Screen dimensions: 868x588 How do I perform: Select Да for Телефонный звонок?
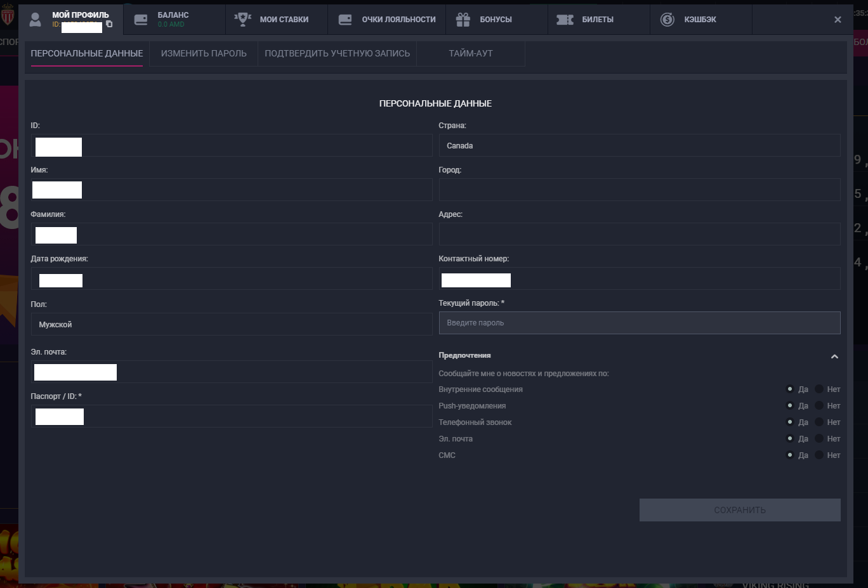point(790,422)
